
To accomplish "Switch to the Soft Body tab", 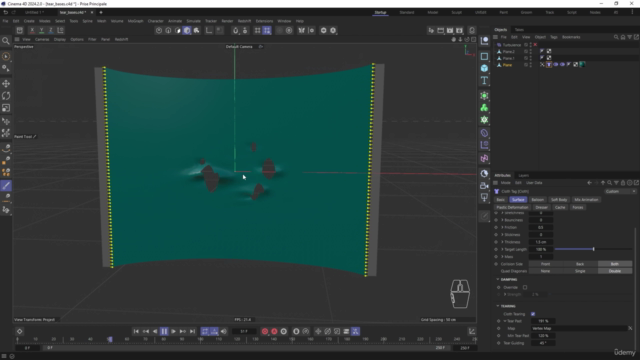I will (x=559, y=200).
